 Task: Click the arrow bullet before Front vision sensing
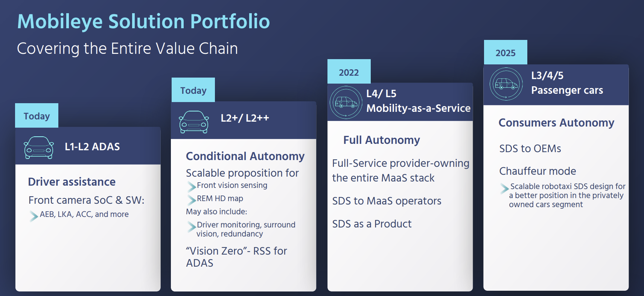click(192, 186)
